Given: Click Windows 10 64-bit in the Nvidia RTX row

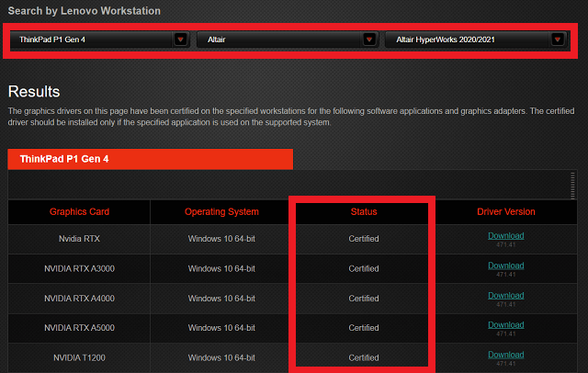Looking at the screenshot, I should (x=221, y=239).
